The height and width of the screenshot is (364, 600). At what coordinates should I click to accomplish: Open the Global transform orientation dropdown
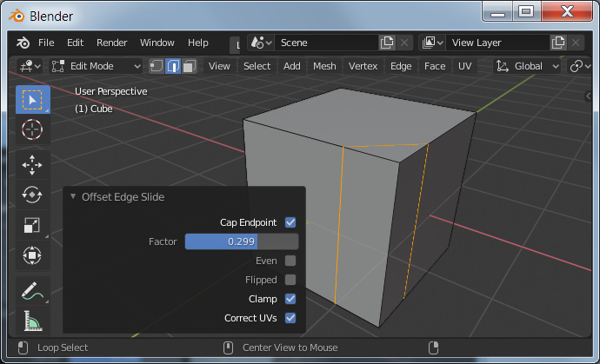coord(528,66)
